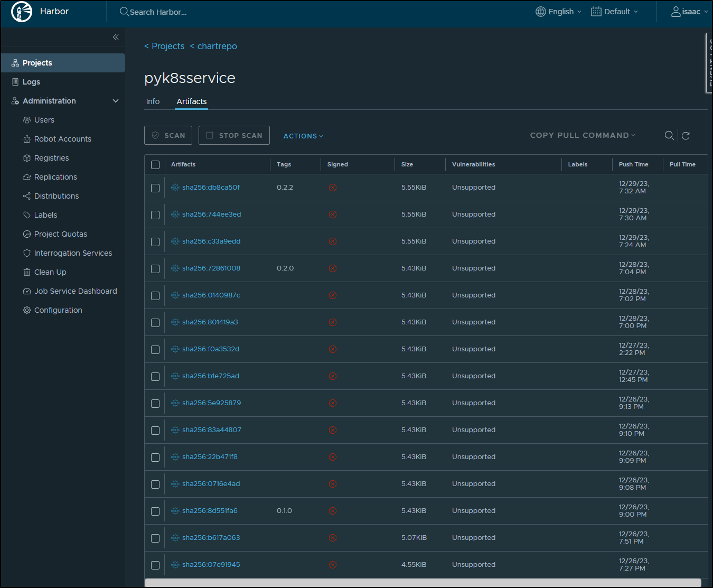Click the Search Harbor input field

(x=158, y=12)
